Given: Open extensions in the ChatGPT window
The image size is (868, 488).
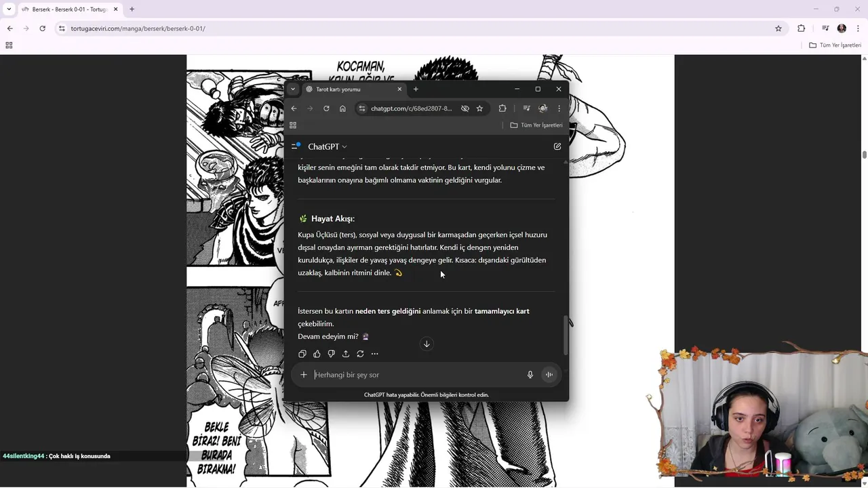Looking at the screenshot, I should [x=502, y=108].
